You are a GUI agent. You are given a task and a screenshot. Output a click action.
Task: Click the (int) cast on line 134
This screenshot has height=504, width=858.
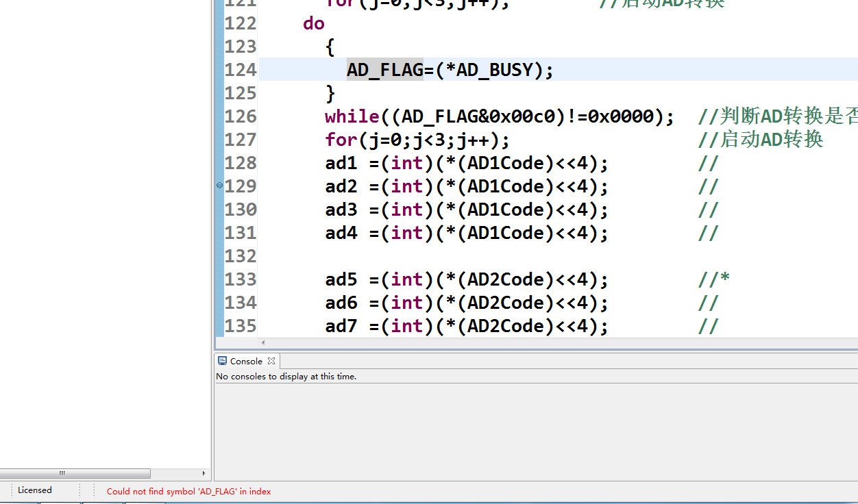coord(407,303)
